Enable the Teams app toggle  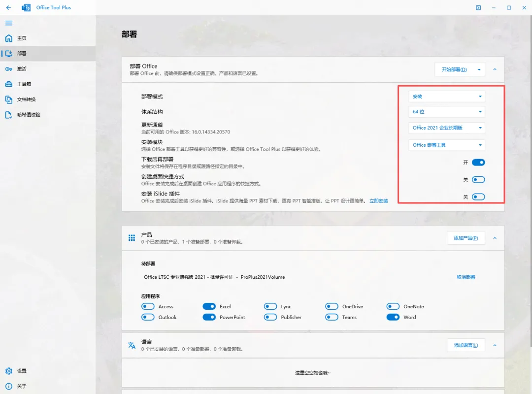pos(332,317)
